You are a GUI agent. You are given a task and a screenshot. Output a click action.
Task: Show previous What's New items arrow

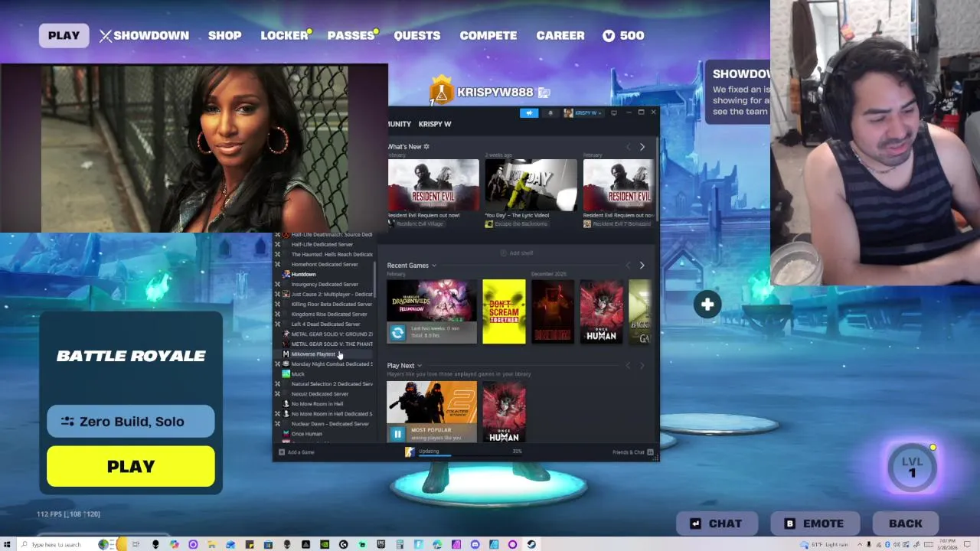coord(629,147)
